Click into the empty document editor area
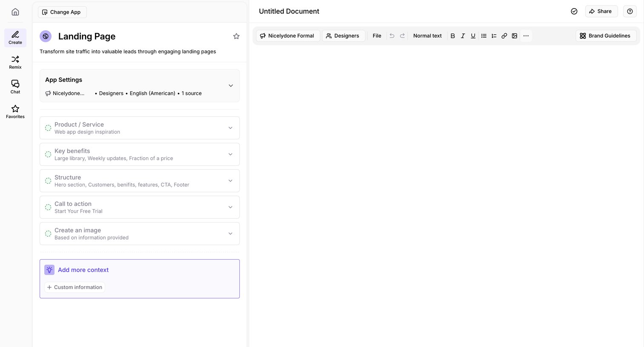Screen dimensions: 644x347 (x=446, y=196)
